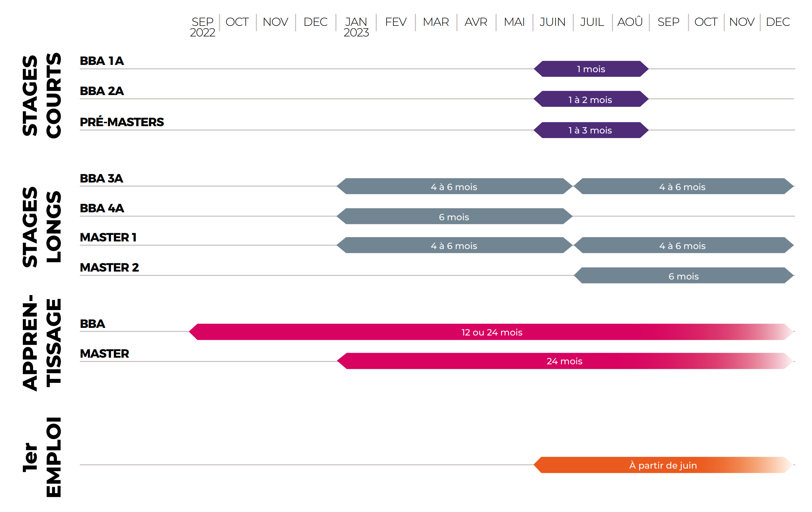Click the Master '24 mois' apprenticeship bar

coord(564,361)
